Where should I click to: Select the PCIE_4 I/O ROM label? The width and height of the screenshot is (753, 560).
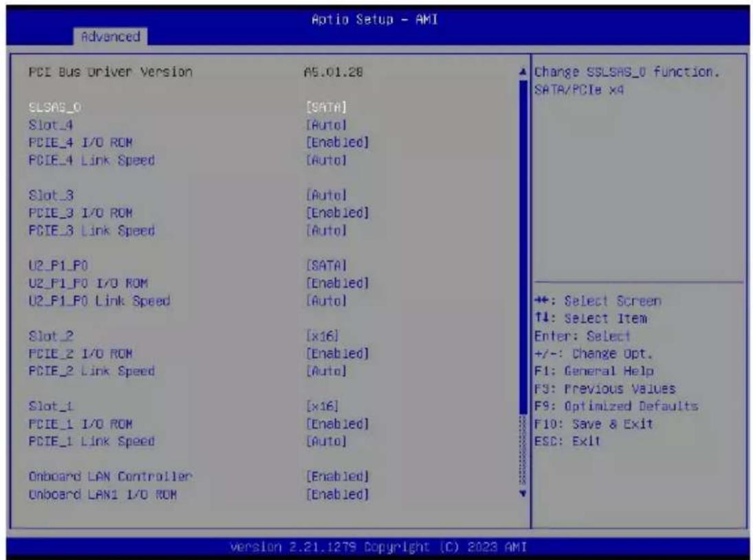[80, 142]
